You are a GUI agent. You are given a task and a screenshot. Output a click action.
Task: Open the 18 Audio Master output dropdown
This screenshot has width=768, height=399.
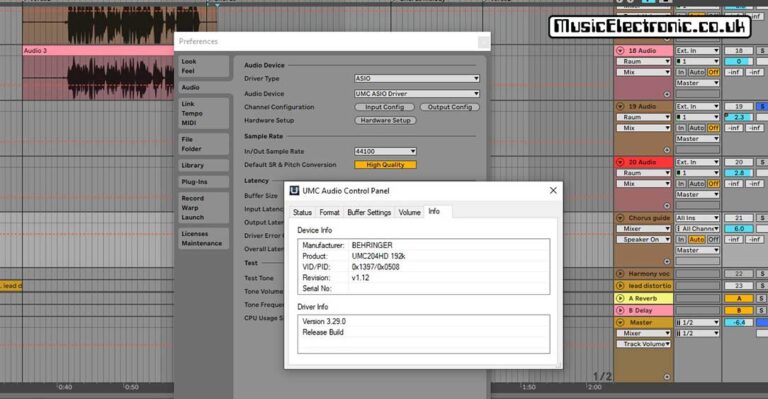pyautogui.click(x=697, y=83)
